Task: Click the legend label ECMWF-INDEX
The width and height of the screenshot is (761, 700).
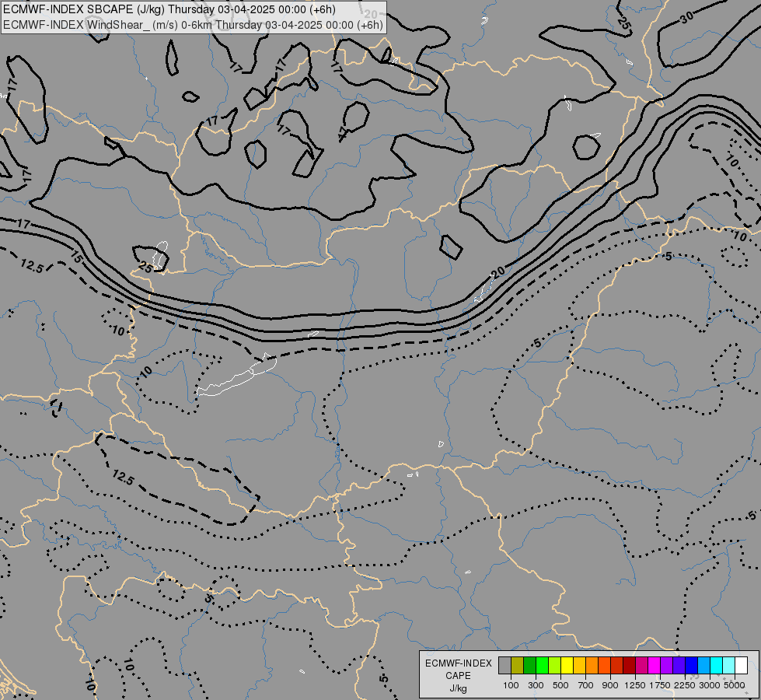Action: 458,663
